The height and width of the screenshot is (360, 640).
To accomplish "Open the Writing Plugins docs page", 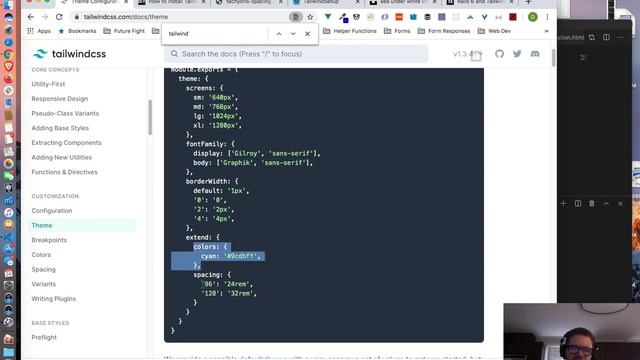I will point(54,299).
